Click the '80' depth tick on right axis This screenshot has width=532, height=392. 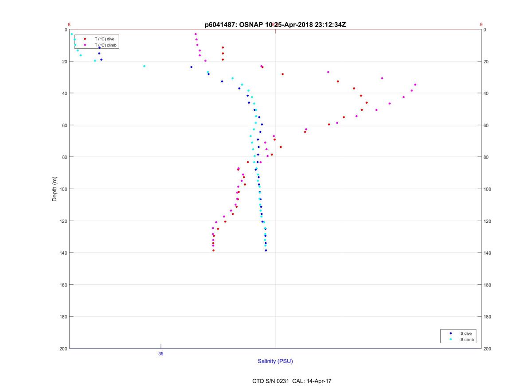coord(486,157)
